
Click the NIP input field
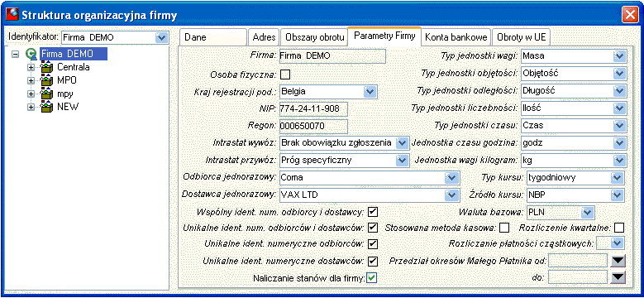[x=313, y=109]
